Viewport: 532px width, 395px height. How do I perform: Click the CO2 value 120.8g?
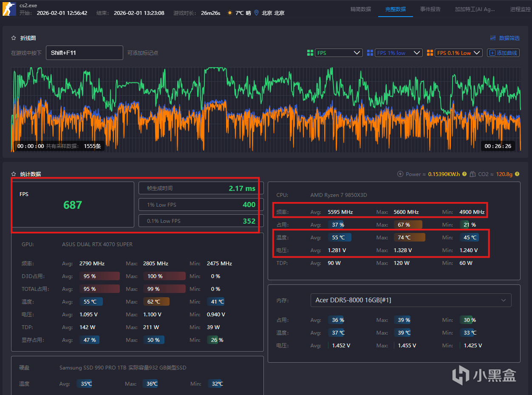click(x=504, y=174)
